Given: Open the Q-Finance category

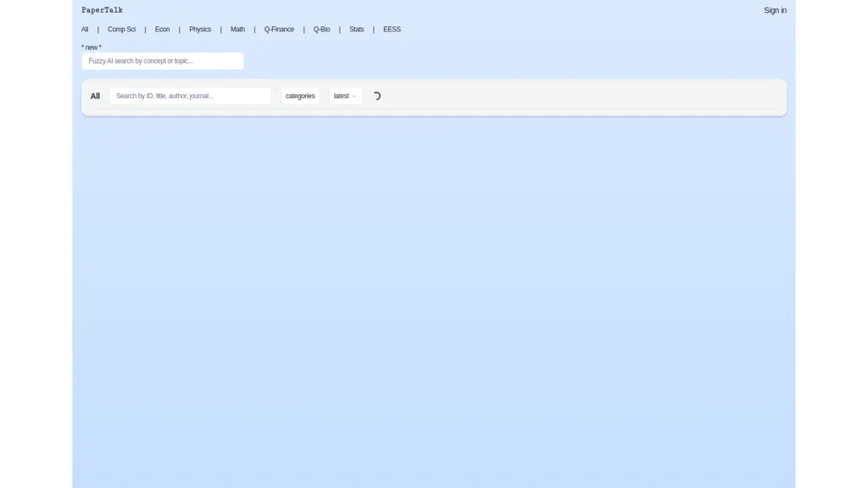Looking at the screenshot, I should (279, 30).
